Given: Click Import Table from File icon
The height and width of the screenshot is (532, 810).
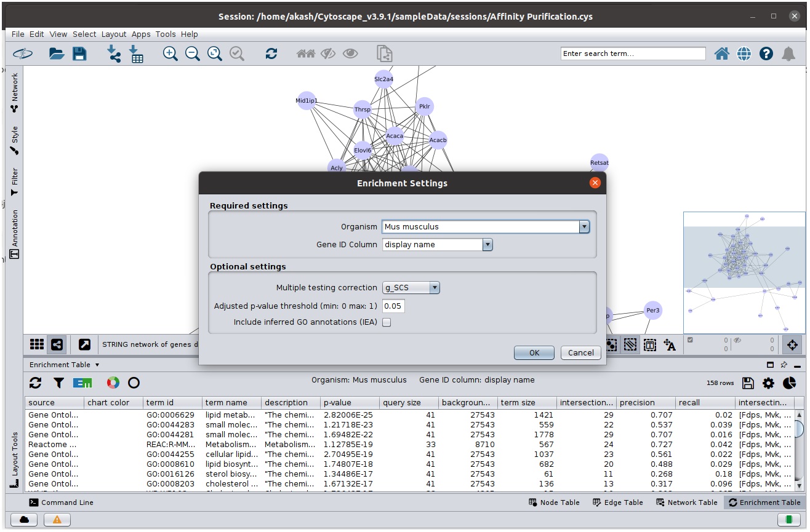Looking at the screenshot, I should (x=137, y=54).
